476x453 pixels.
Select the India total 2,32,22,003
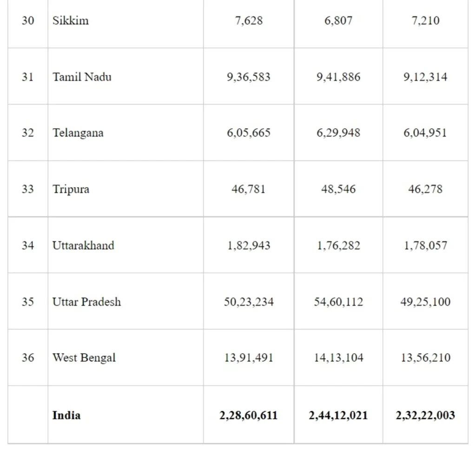click(x=425, y=415)
